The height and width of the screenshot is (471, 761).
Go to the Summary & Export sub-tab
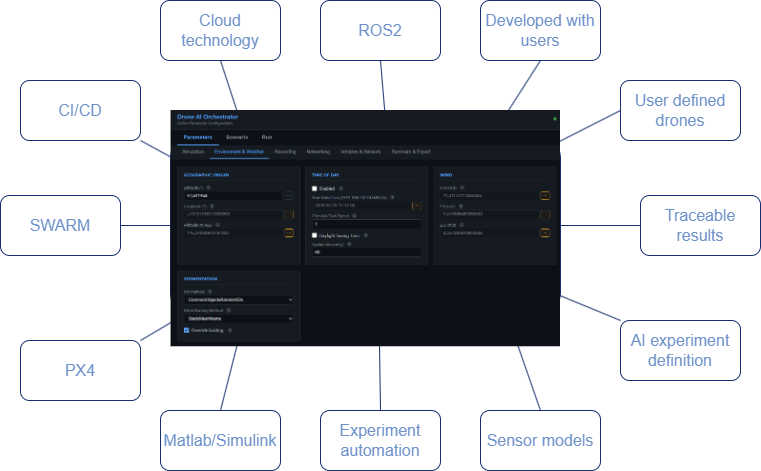pyautogui.click(x=411, y=152)
